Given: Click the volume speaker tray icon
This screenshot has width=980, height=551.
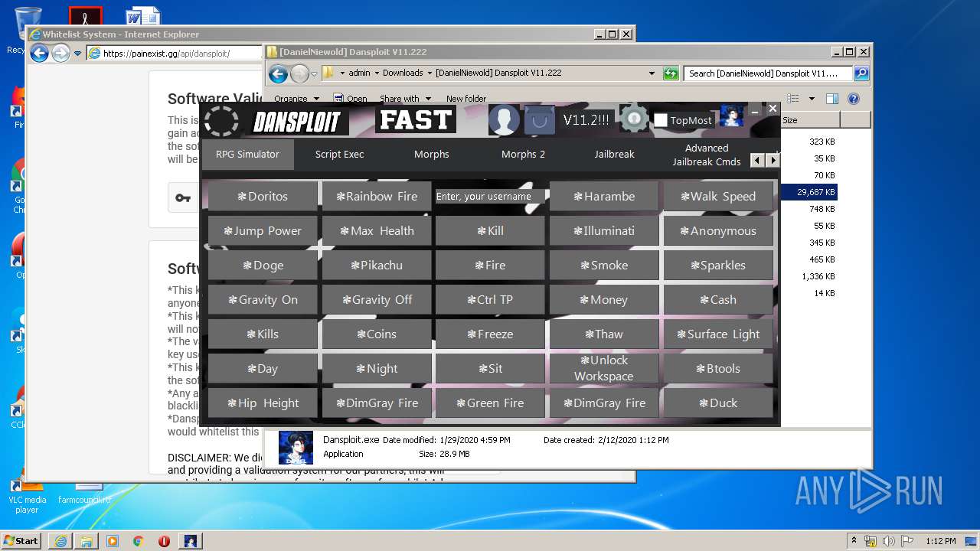Looking at the screenshot, I should click(x=888, y=541).
